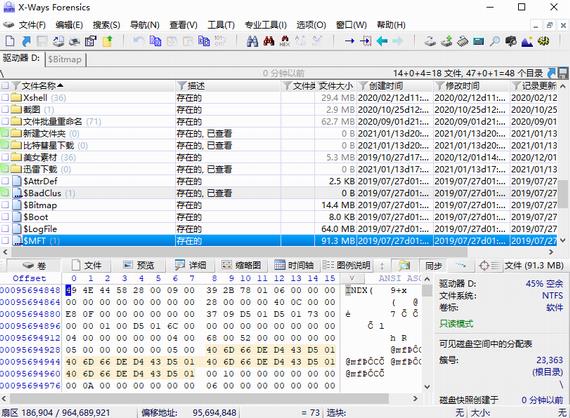Select the $MFT file row
570x418 pixels.
(x=278, y=241)
